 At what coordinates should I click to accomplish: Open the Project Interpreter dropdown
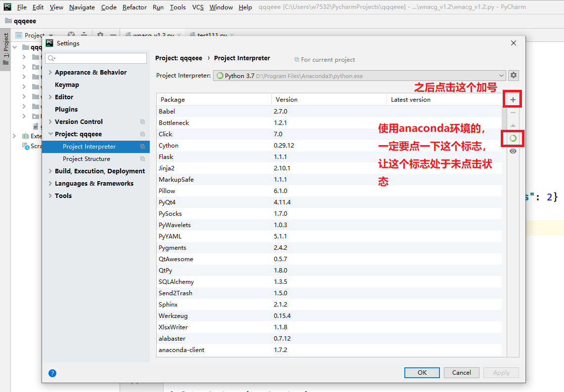tap(359, 76)
